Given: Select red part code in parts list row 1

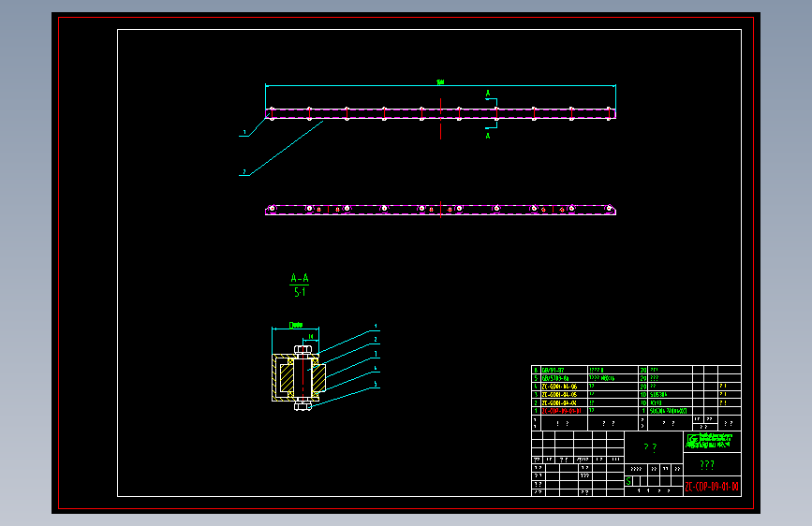Looking at the screenshot, I should tap(561, 411).
